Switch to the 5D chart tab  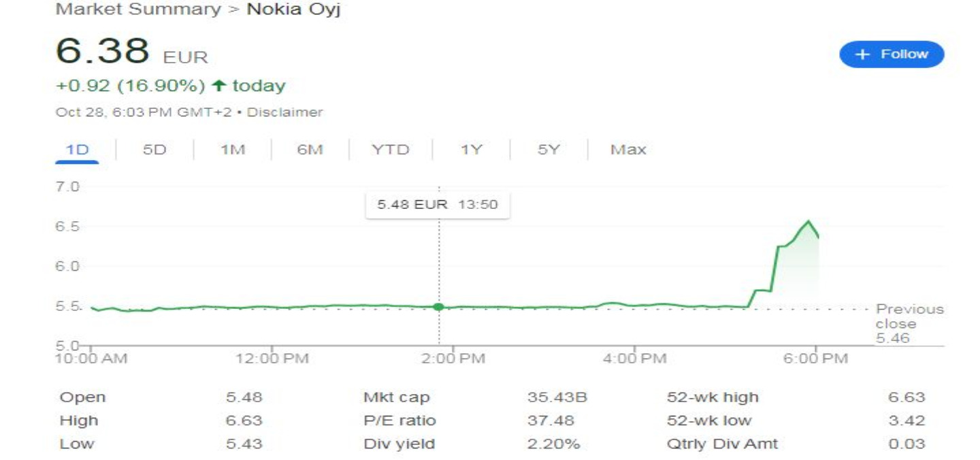click(154, 150)
